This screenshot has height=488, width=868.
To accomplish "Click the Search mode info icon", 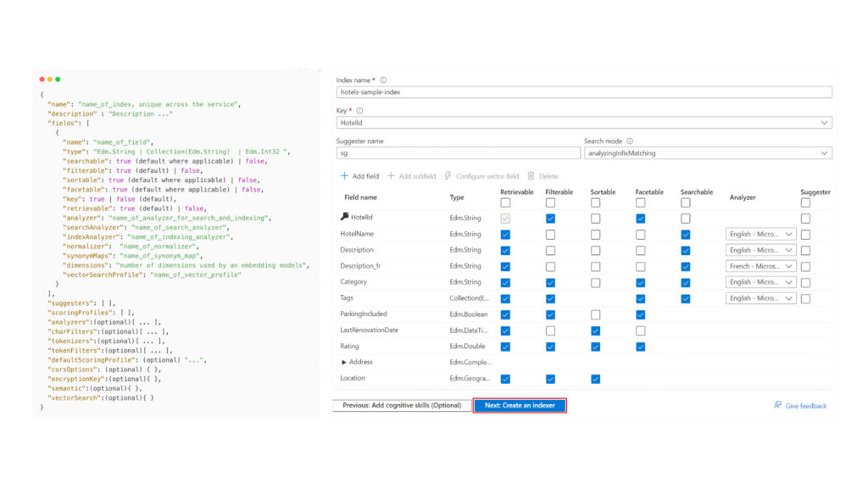I will (630, 141).
